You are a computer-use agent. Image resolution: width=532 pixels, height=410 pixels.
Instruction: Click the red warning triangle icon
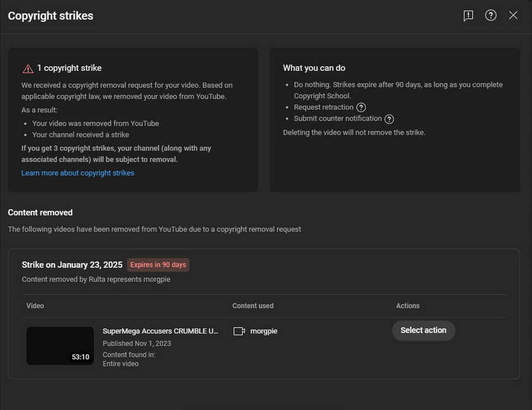pos(28,69)
